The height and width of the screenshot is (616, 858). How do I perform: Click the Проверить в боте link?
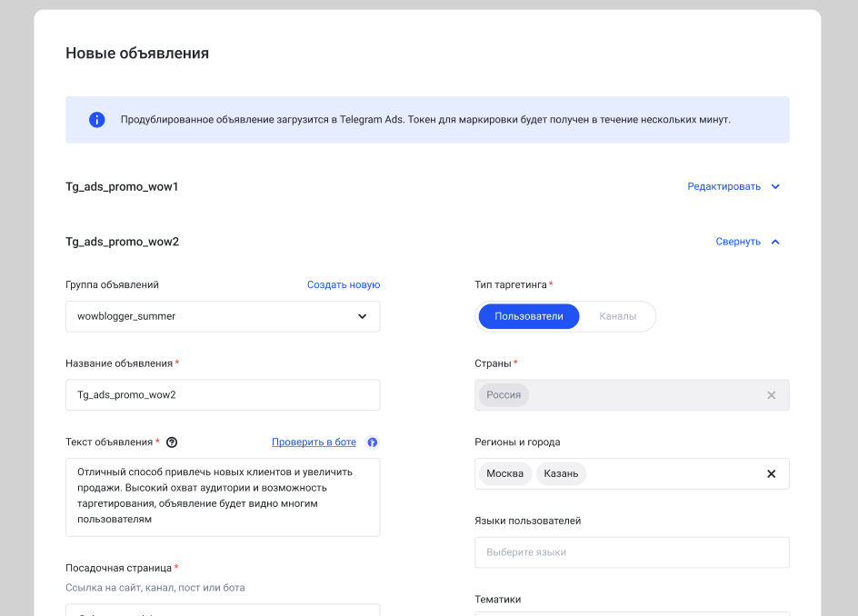(314, 442)
